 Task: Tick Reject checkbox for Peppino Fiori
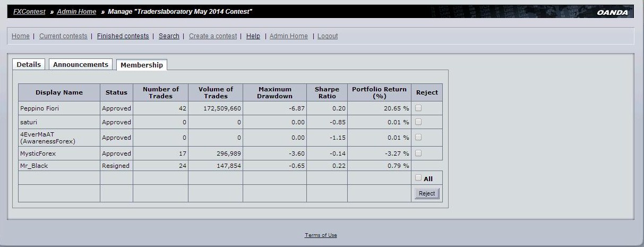point(418,108)
